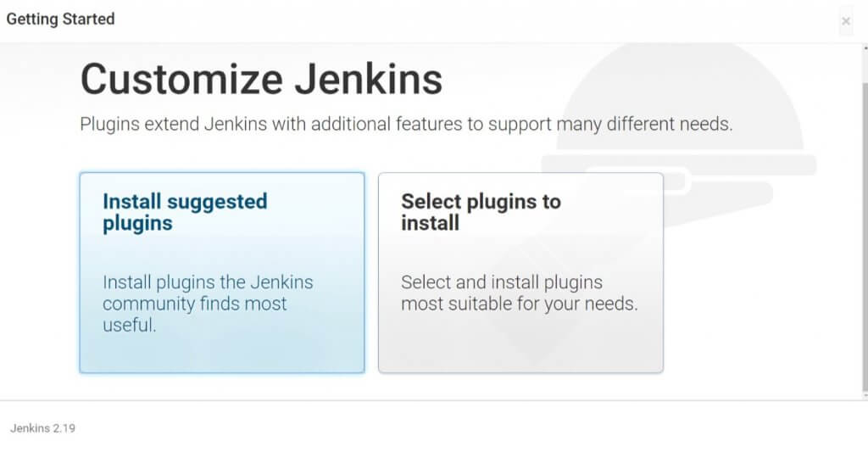Click the Customize Jenkins heading
Viewport: 868px width, 452px height.
[261, 79]
